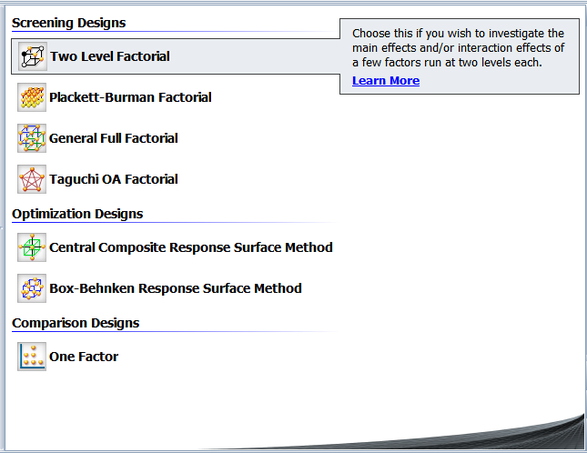Choose Box-Behnken Response Surface Method text

coord(176,288)
